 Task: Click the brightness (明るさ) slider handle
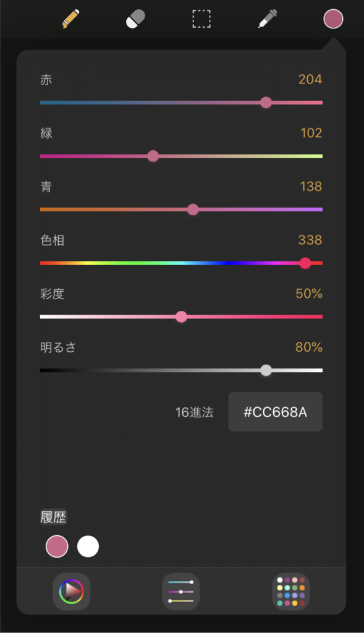click(x=266, y=370)
